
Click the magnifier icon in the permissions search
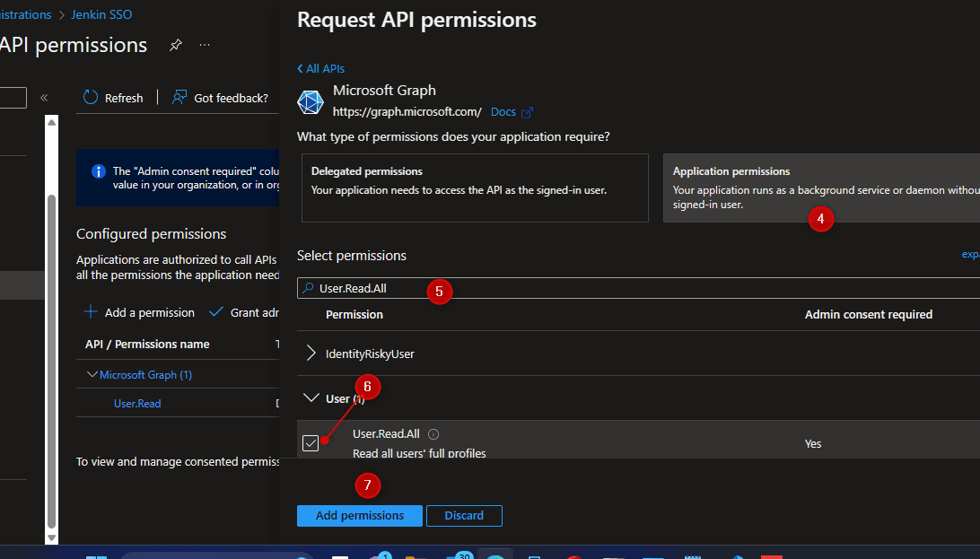click(x=308, y=288)
